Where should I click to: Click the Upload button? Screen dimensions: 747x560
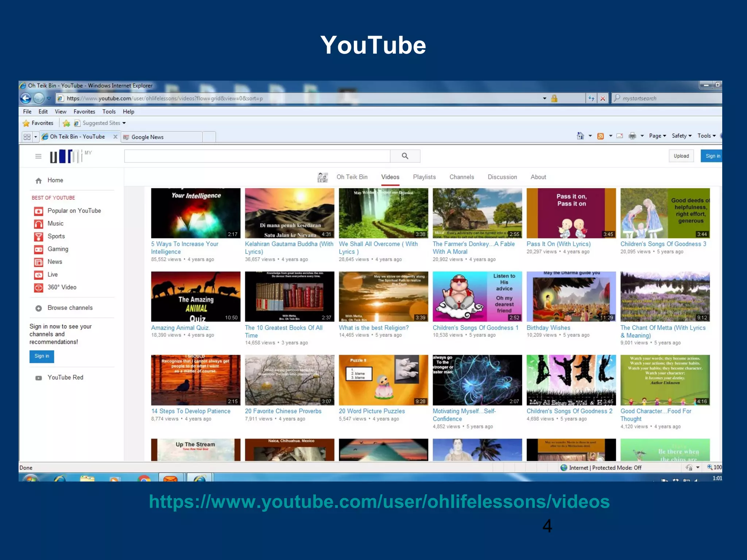[681, 156]
